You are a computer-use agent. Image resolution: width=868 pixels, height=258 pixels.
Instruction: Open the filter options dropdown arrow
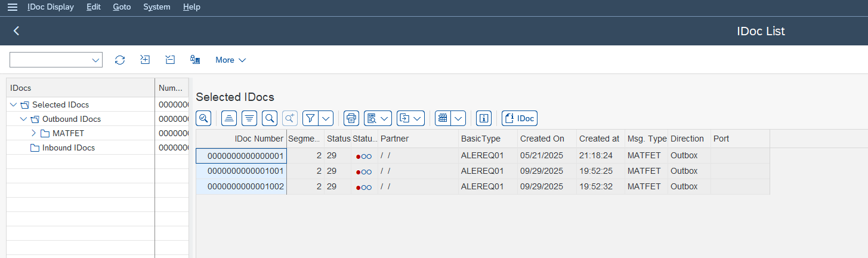(x=326, y=118)
